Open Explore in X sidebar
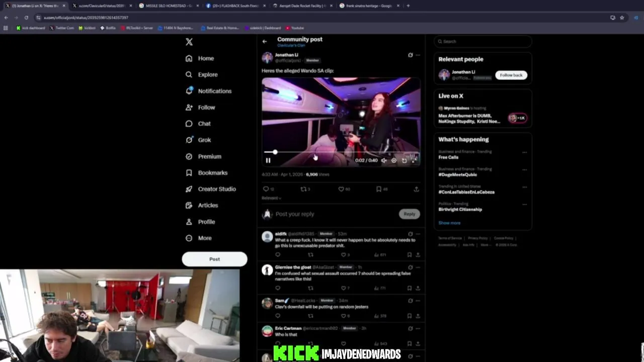Viewport: 644px width, 362px height. pos(201,74)
